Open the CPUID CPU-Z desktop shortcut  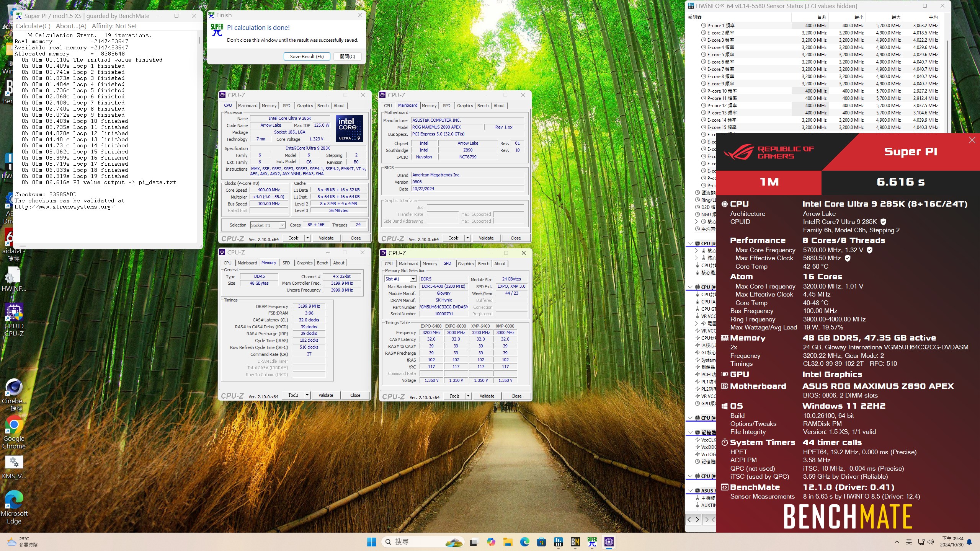(14, 320)
